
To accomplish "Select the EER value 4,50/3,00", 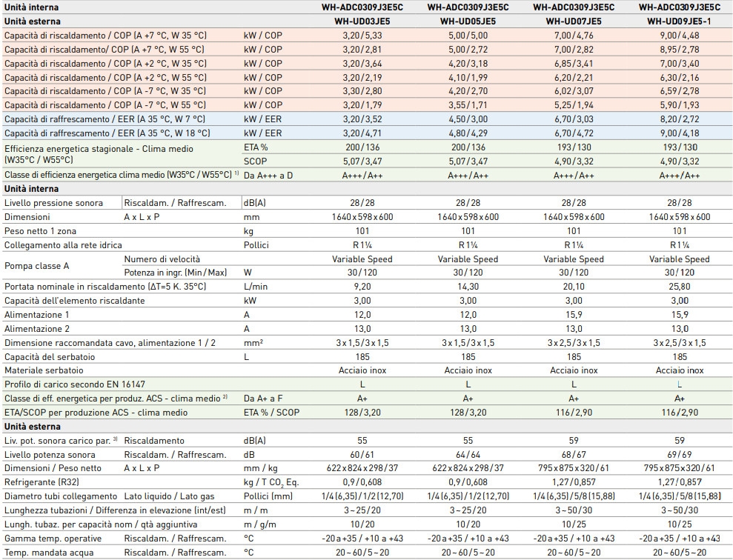I will [x=468, y=119].
